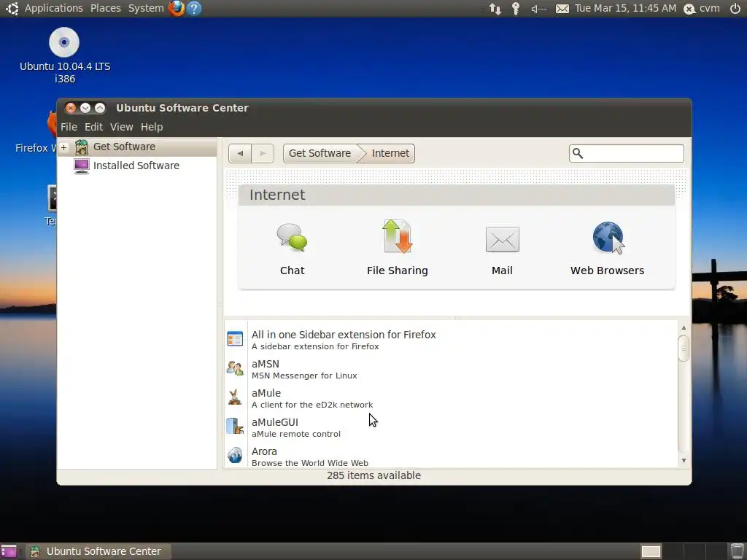Click the Arora browser icon
This screenshot has width=747, height=560.
[235, 455]
